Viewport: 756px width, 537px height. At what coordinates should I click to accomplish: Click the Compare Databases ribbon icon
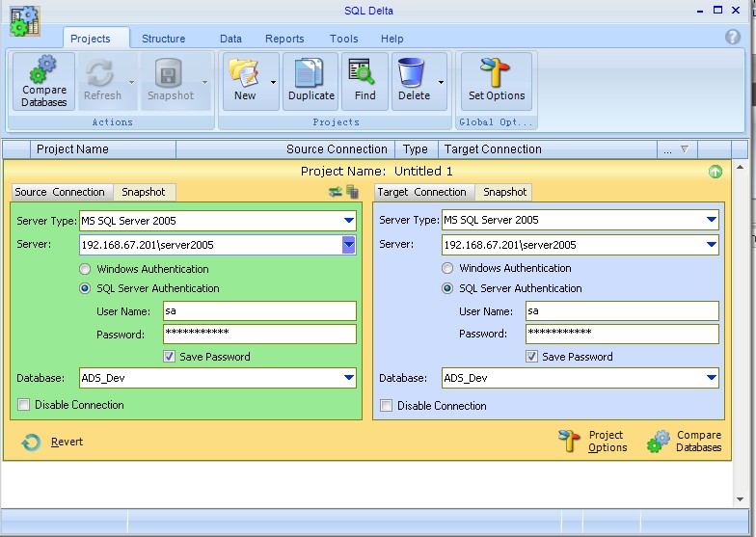click(43, 81)
